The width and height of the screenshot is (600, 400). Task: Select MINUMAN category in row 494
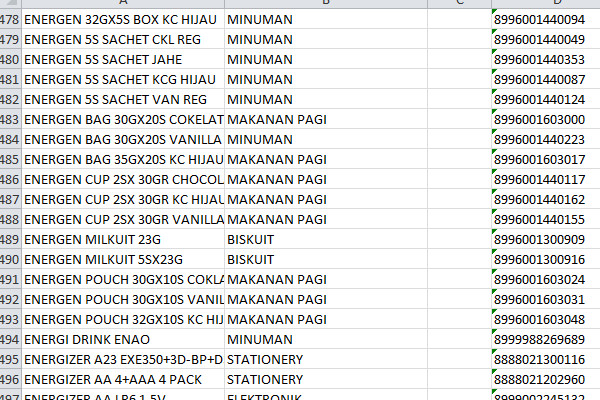click(x=326, y=339)
